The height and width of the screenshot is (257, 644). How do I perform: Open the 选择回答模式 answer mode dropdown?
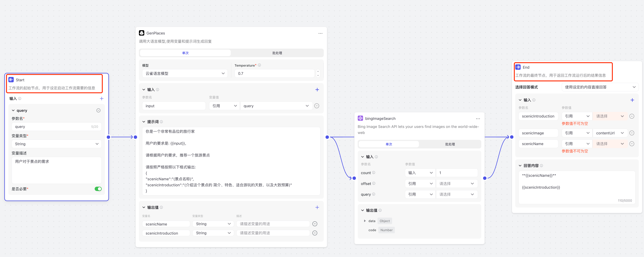point(600,87)
